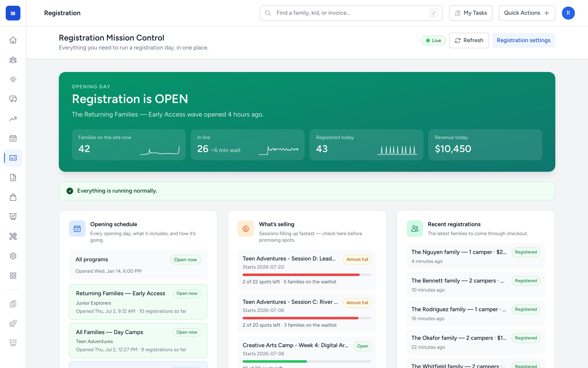Click the Refresh button

pos(469,40)
